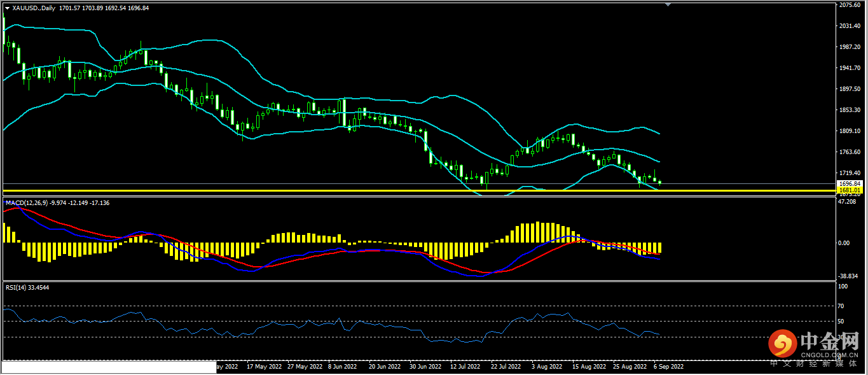
Task: Click the CNGOLD.COM.CN watermark text
Action: tap(830, 357)
